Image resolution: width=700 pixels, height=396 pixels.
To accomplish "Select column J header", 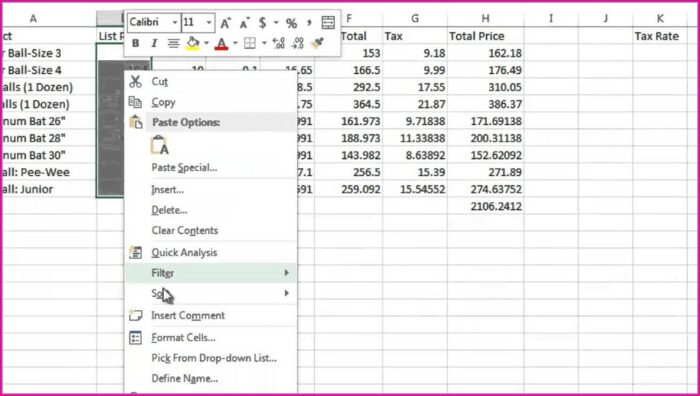I will (x=605, y=19).
